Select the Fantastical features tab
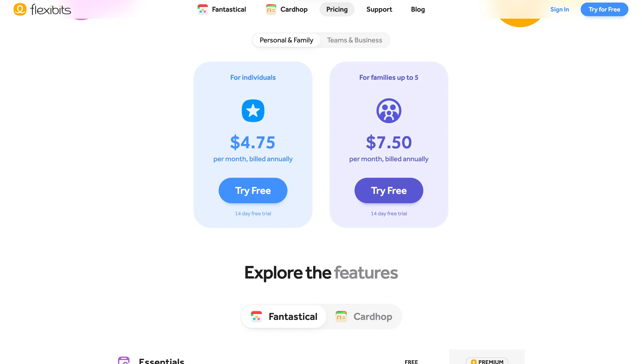 [x=284, y=316]
